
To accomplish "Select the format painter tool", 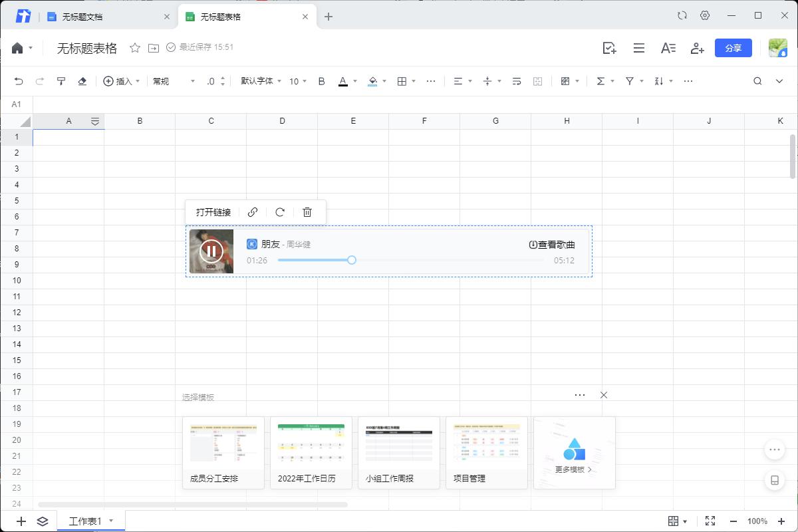I will click(61, 80).
